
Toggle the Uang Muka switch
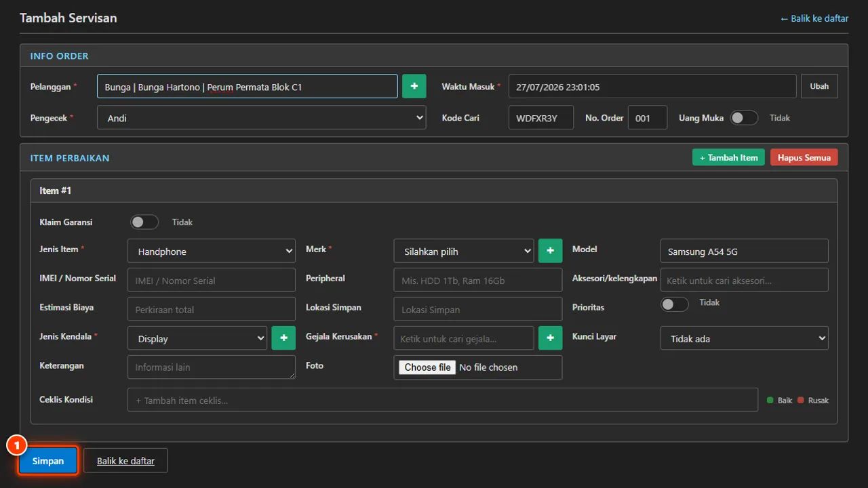coord(744,118)
